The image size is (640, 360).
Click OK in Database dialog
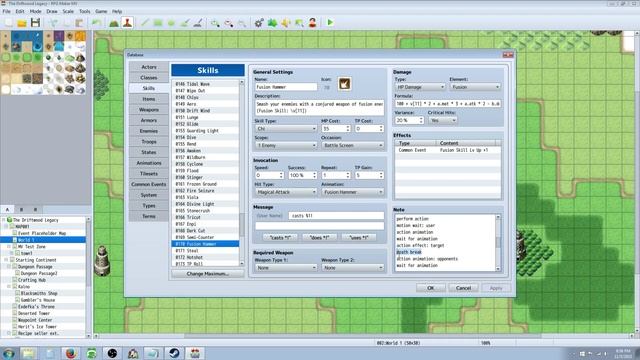[x=431, y=288]
